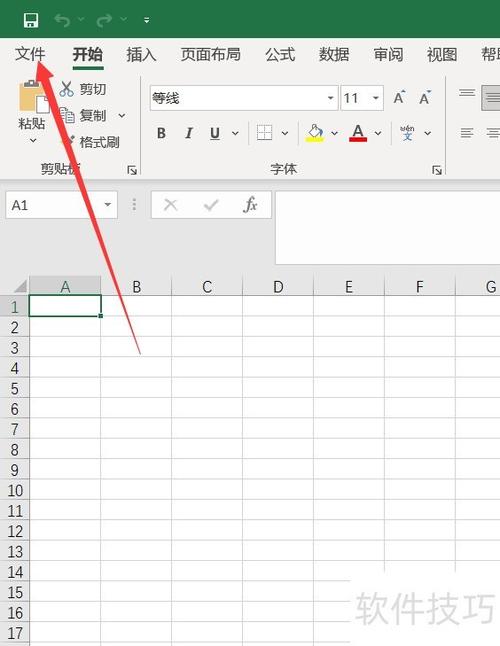Viewport: 500px width, 646px height.
Task: Click the 格式刷 format painter
Action: coord(90,142)
